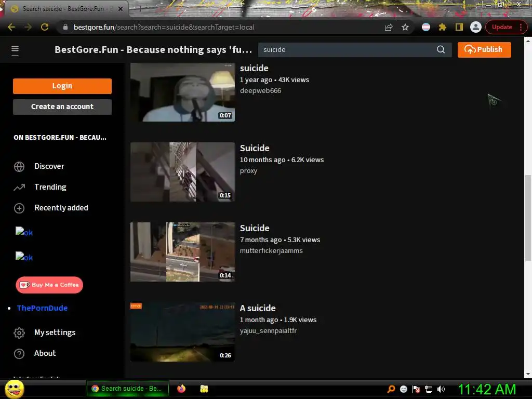The image size is (532, 399).
Task: Click the orange Login button
Action: tap(62, 86)
